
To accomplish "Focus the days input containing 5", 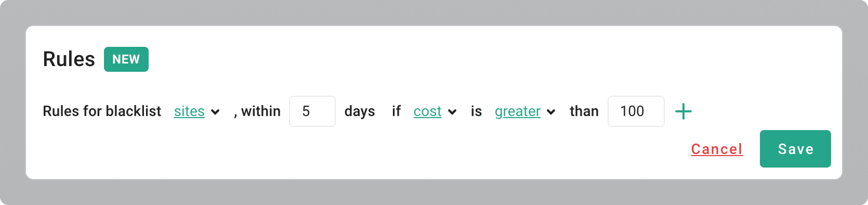I will [x=312, y=111].
